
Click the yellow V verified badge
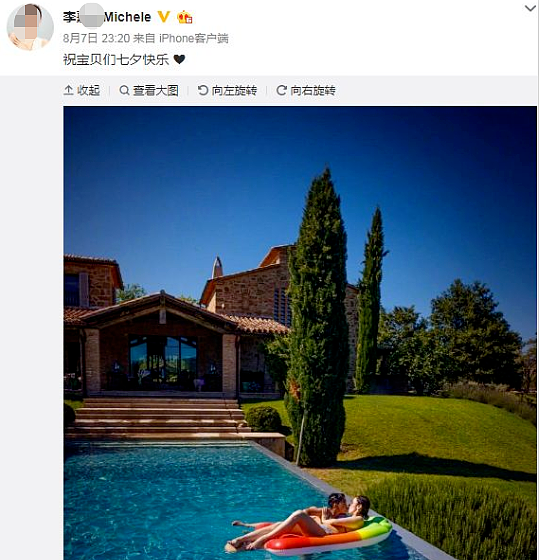[x=164, y=17]
